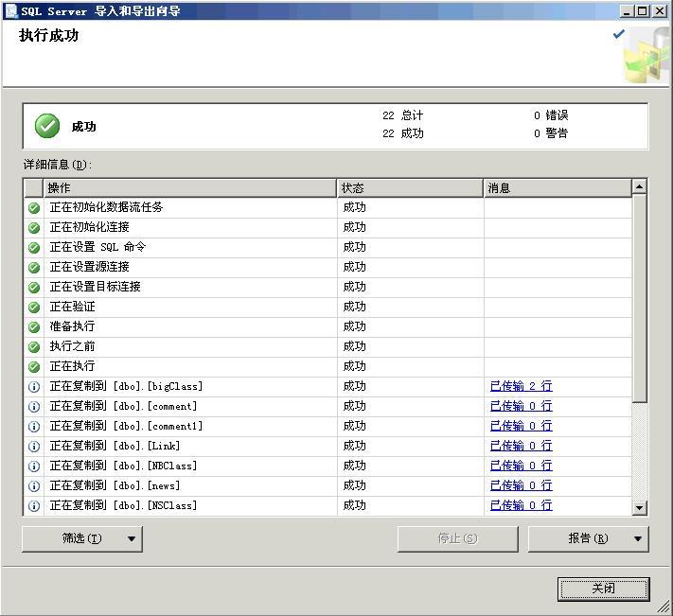Click the SQL Server wizard title bar icon
673x616 pixels.
pos(11,11)
